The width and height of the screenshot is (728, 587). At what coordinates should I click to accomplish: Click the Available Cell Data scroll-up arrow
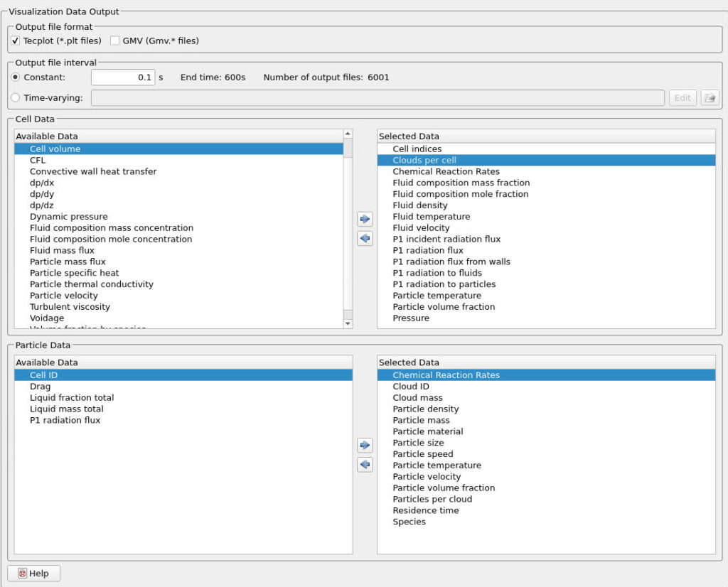tap(348, 134)
